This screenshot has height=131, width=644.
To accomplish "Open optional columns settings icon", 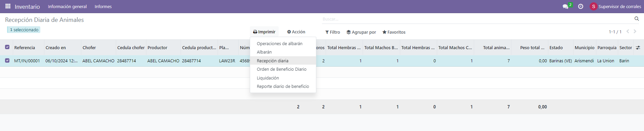I will (x=638, y=47).
